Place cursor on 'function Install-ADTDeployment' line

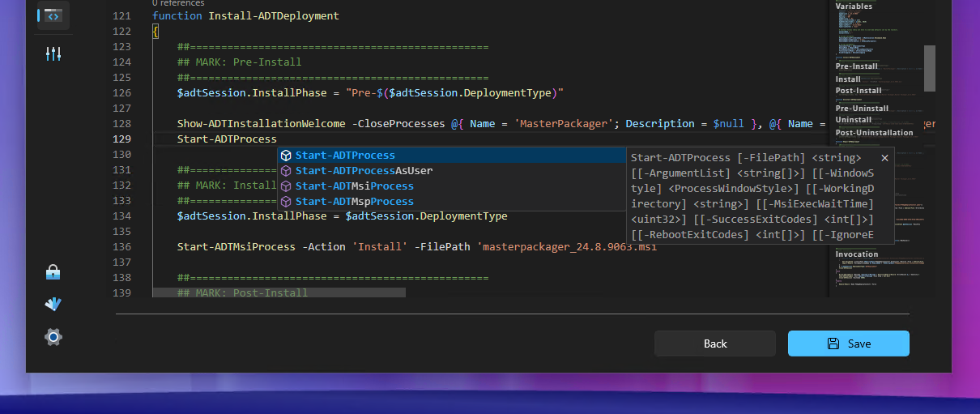coord(245,16)
